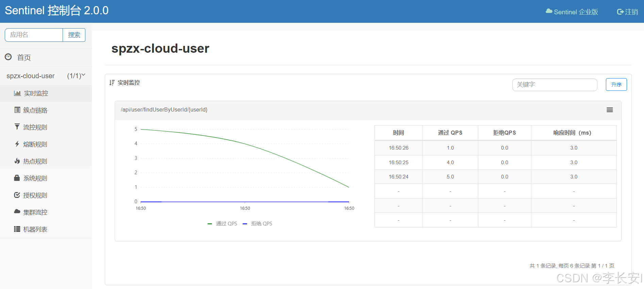Click the pagination summary text 共 1 条记录
Image resolution: width=644 pixels, height=289 pixels.
(x=572, y=266)
